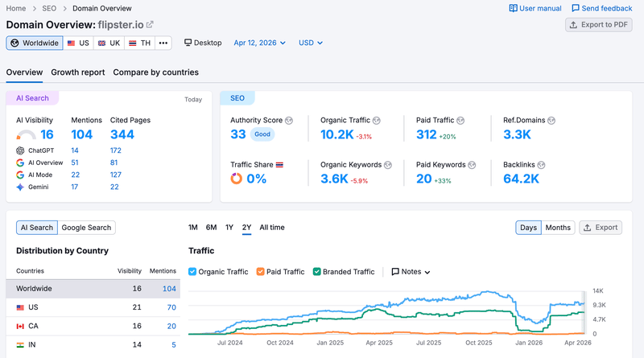
Task: Click Paid Keywords info globe icon
Action: coord(472,165)
